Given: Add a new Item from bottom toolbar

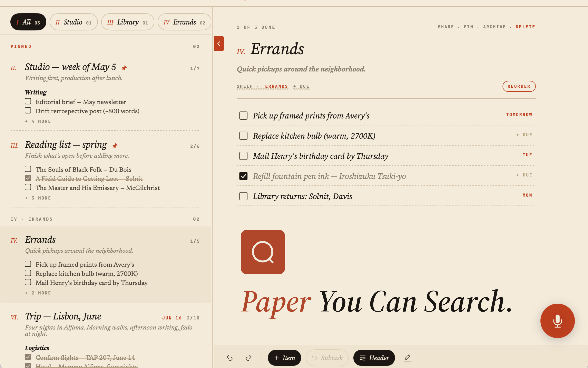Looking at the screenshot, I should click(x=284, y=358).
